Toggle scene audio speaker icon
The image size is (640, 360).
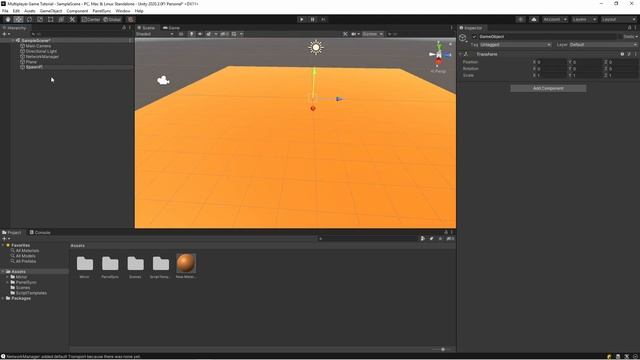pyautogui.click(x=200, y=34)
